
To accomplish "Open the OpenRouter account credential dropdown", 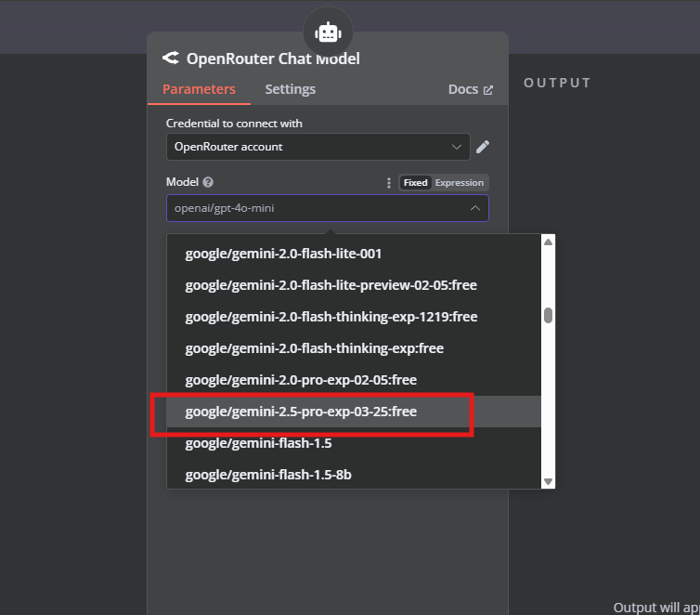I will tap(318, 147).
